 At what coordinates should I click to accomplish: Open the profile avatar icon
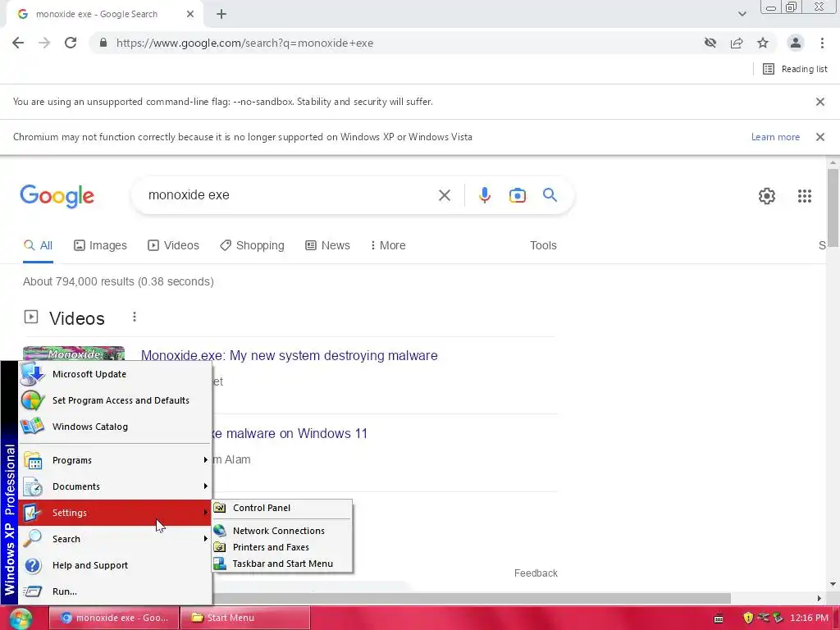point(796,43)
